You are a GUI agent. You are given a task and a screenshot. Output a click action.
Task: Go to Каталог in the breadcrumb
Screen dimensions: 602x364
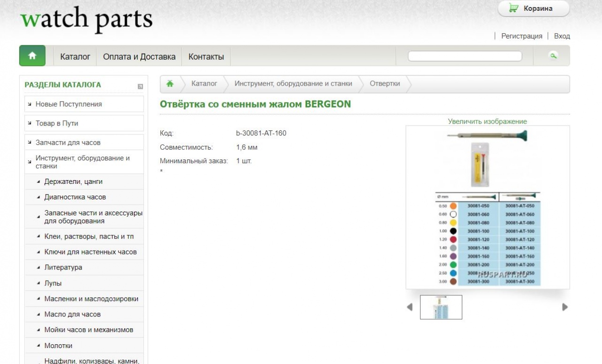click(x=204, y=84)
